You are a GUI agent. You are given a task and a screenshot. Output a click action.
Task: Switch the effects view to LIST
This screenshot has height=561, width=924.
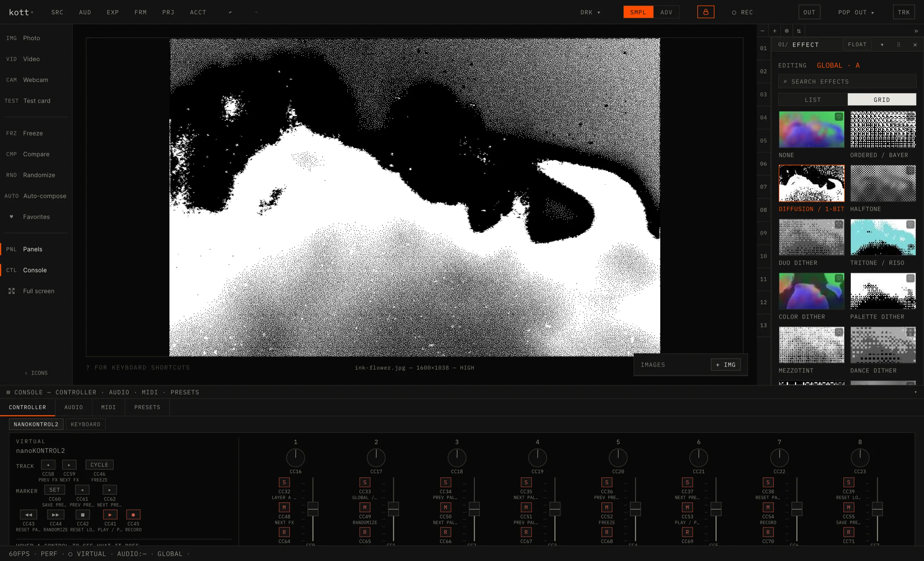coord(813,100)
